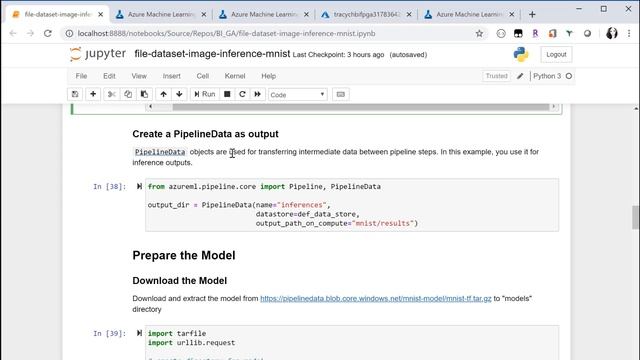Screen dimensions: 640x360
Task: Click inside cell 38 code editor
Action: click(352, 205)
